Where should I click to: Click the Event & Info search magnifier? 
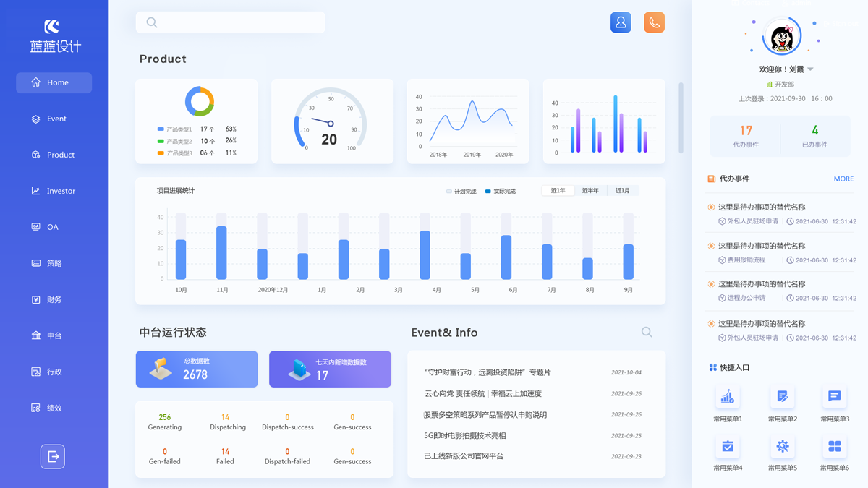647,332
